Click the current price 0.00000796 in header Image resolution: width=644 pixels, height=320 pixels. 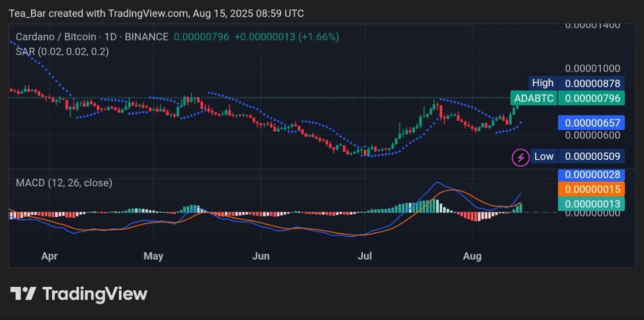coord(201,37)
